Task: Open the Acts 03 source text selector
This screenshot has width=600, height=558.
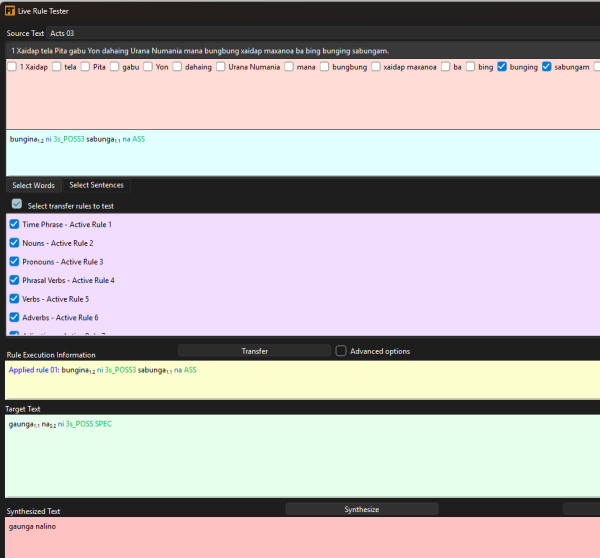Action: [62, 33]
